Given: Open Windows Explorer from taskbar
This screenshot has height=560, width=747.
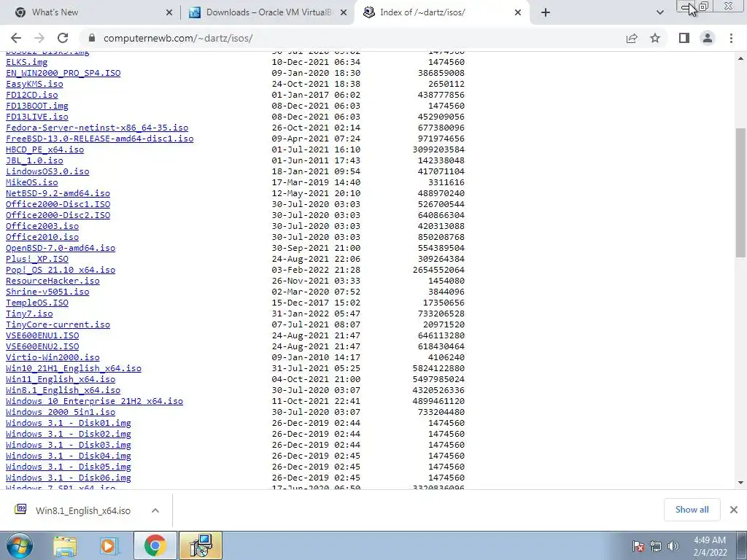Looking at the screenshot, I should [65, 545].
